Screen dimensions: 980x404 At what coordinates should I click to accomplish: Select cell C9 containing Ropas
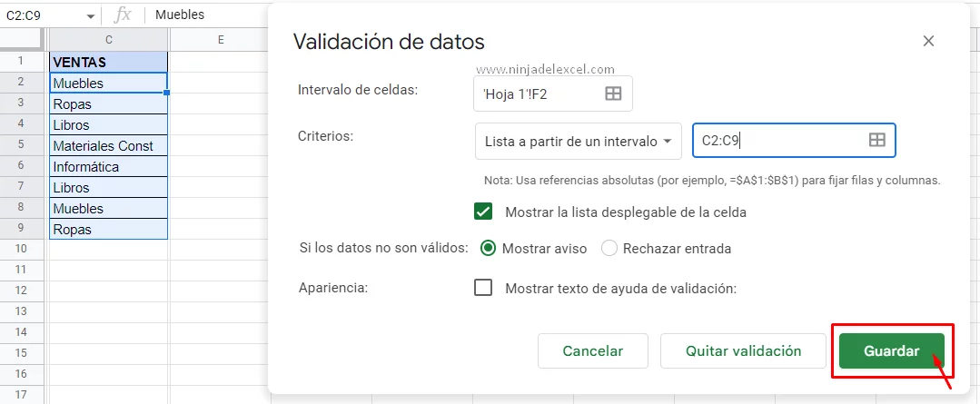tap(109, 229)
